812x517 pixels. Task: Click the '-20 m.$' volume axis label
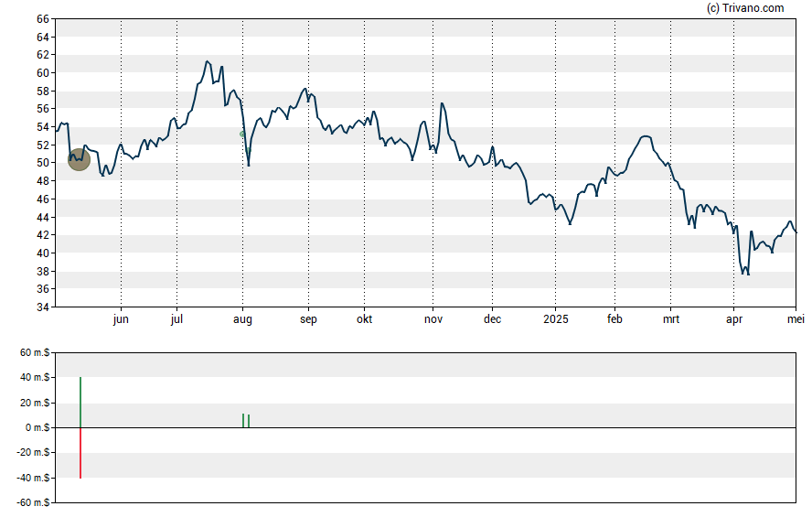pyautogui.click(x=33, y=453)
